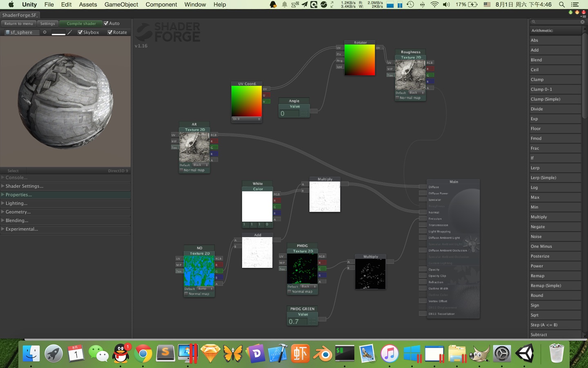Open the Edit menu

point(66,4)
